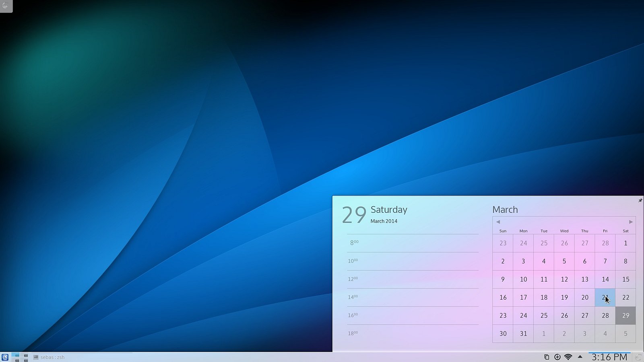This screenshot has width=644, height=362.
Task: Focus the 'sebas : zsh' task in the taskbar
Action: point(52,357)
